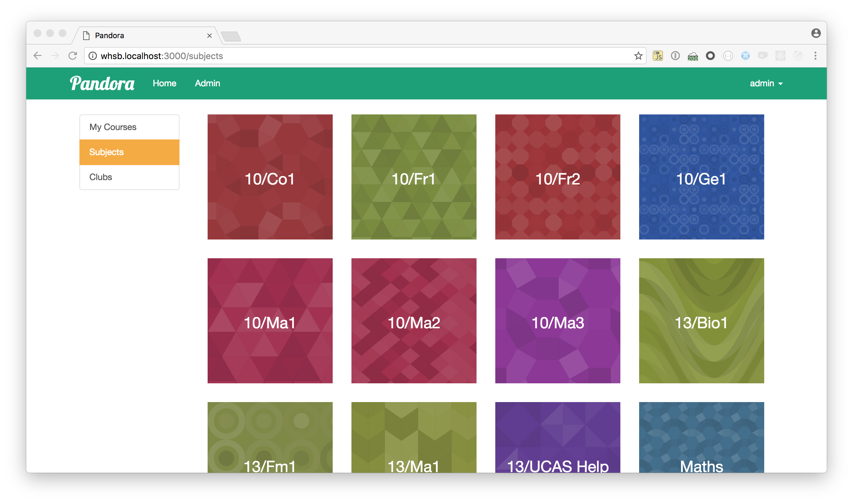
Task: Open the 1Password extension icon
Action: 675,56
